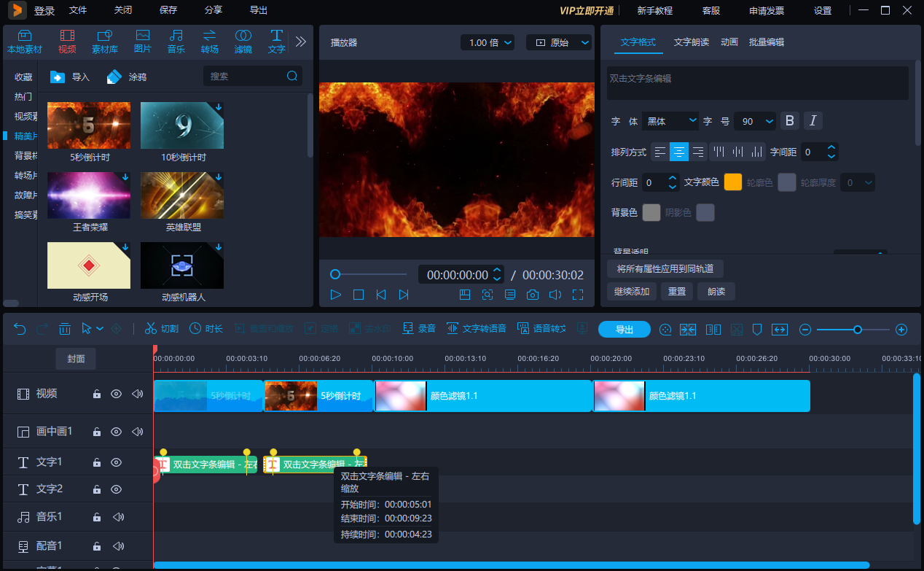Toggle visibility of the 文字1 track
The image size is (924, 571).
(116, 462)
